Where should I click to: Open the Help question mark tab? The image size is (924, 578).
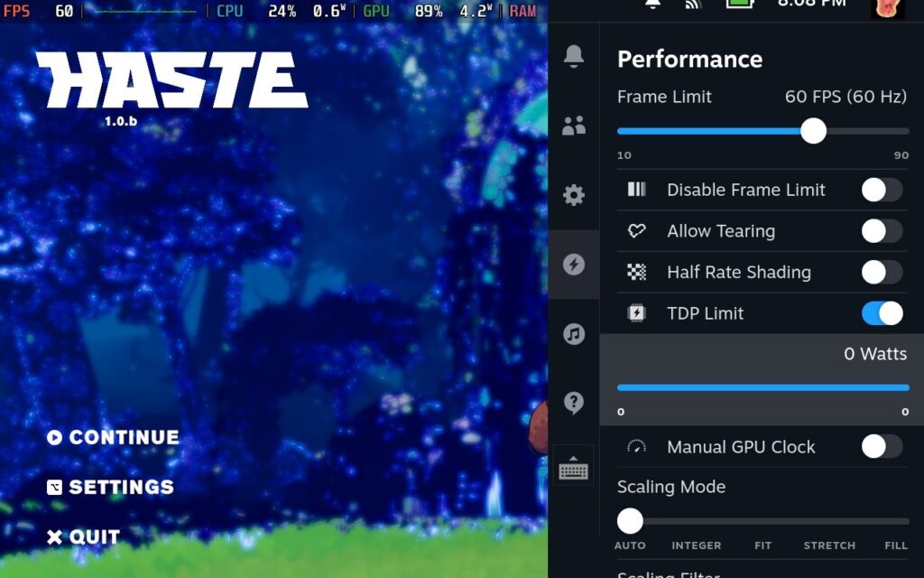[573, 404]
